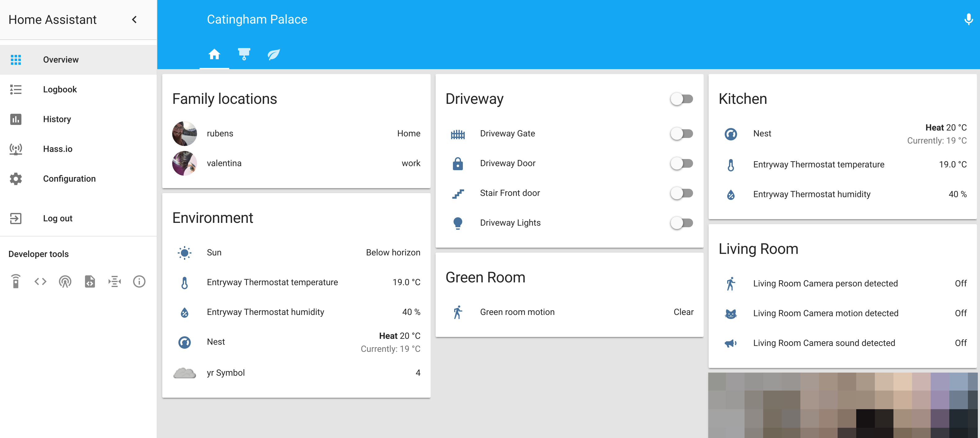Open the States developer tool code icon
This screenshot has width=980, height=438.
click(40, 281)
